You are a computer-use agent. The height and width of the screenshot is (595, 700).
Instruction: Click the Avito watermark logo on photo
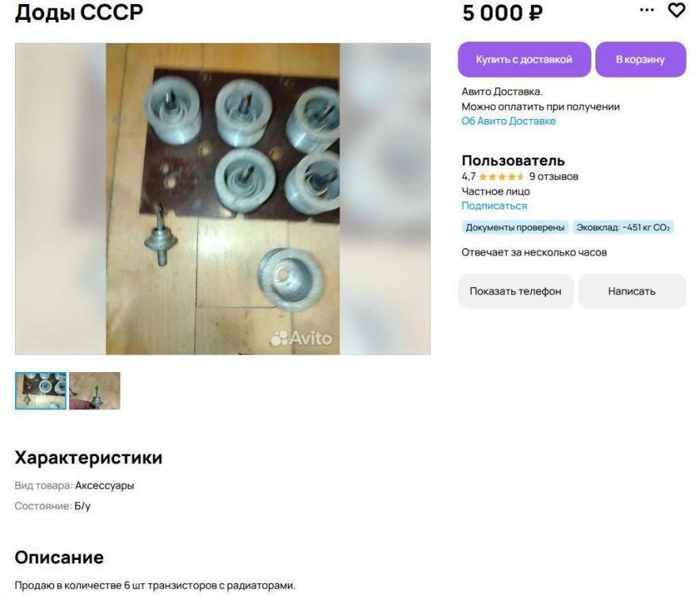point(301,338)
